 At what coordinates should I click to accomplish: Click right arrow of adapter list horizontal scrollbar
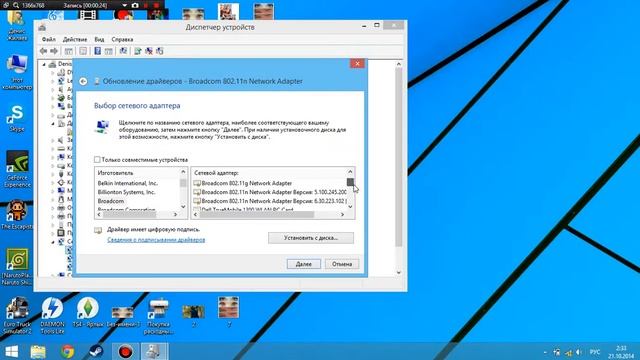tap(342, 214)
